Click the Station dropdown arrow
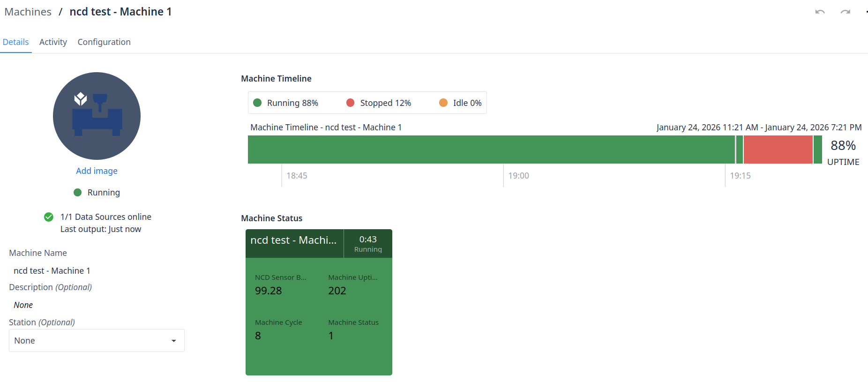The height and width of the screenshot is (382, 868). [x=174, y=341]
